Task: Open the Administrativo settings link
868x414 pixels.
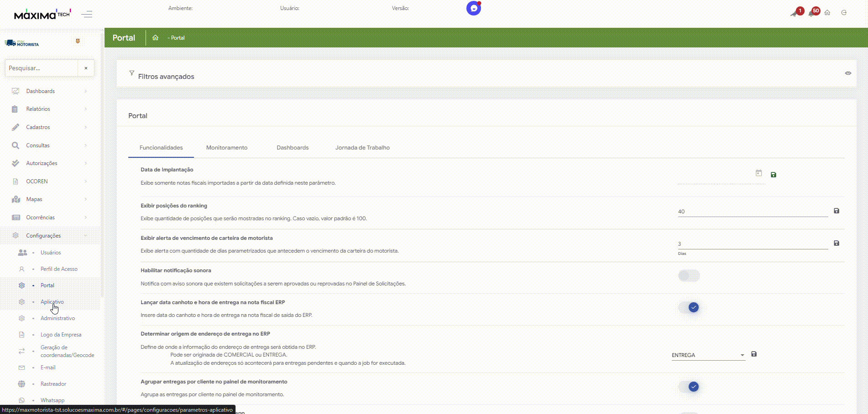Action: pos(58,318)
